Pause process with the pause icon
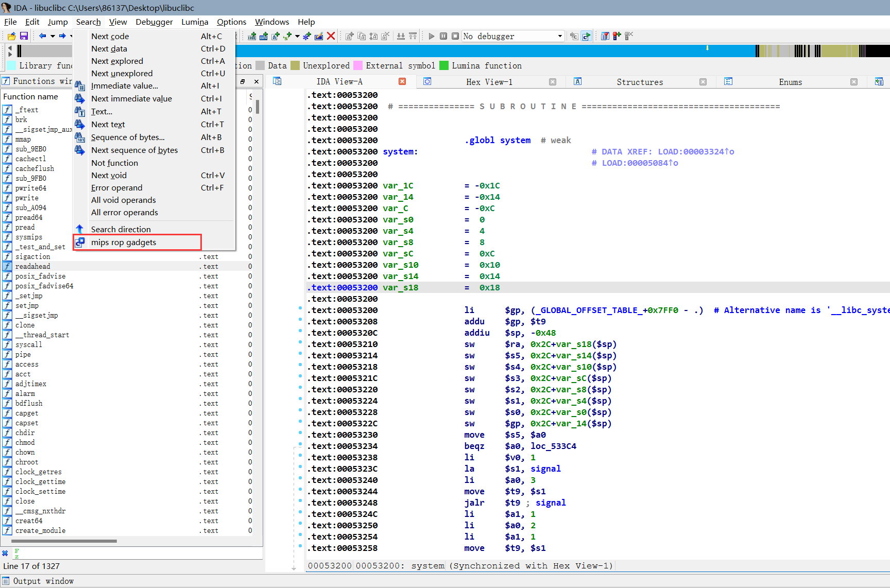This screenshot has height=588, width=890. click(x=443, y=36)
